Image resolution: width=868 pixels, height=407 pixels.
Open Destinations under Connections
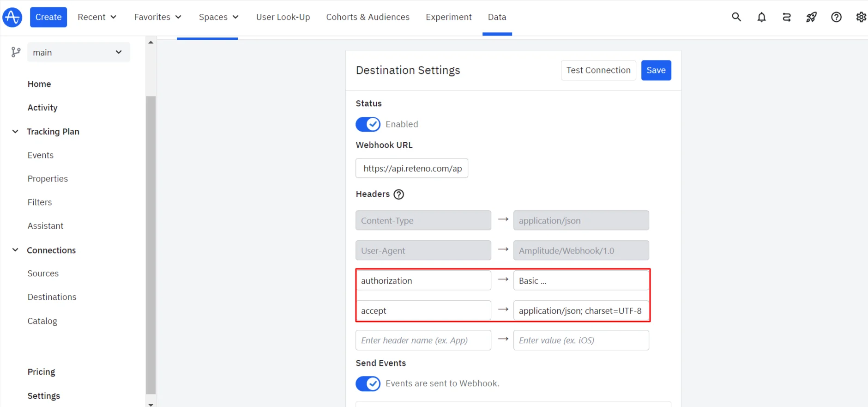tap(52, 297)
